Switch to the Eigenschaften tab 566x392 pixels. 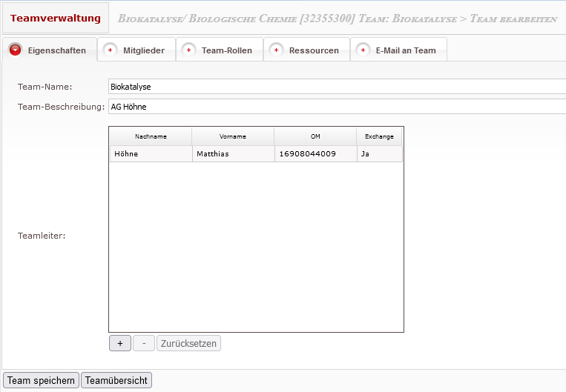[50, 50]
